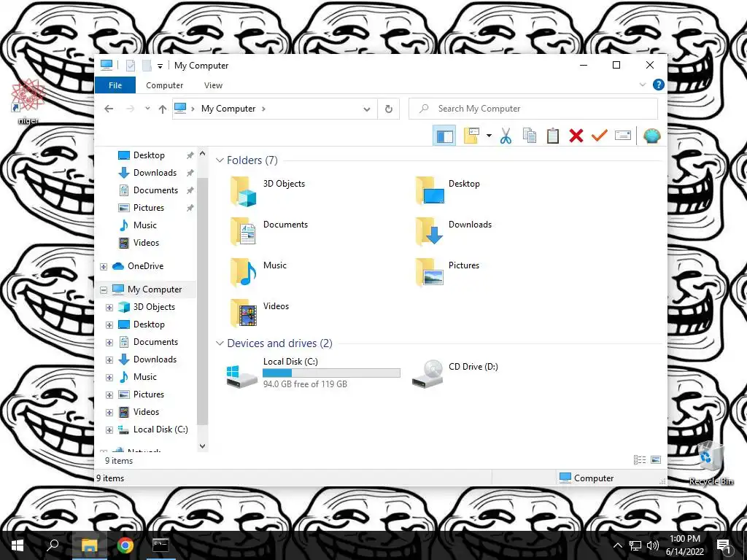Collapse the Devices and drives (2) group
This screenshot has height=560, width=747.
220,343
